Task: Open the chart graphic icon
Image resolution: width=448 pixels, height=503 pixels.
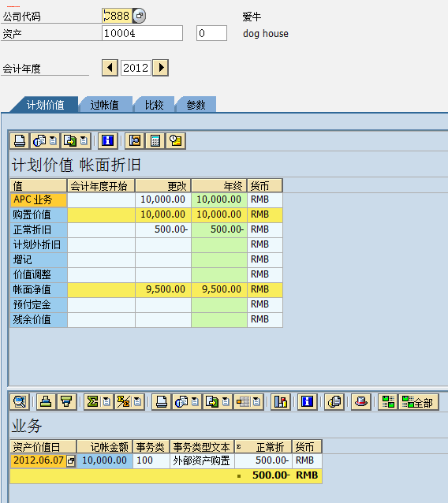Action: (x=281, y=401)
